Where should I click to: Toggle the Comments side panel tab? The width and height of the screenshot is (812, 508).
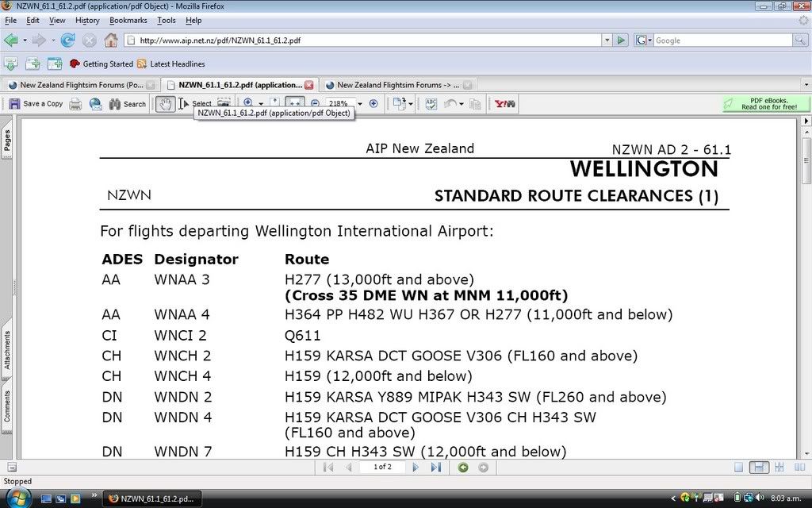pos(7,406)
